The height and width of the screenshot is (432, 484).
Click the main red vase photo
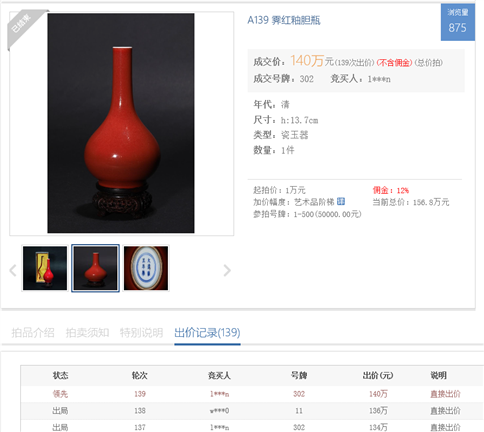tap(121, 123)
